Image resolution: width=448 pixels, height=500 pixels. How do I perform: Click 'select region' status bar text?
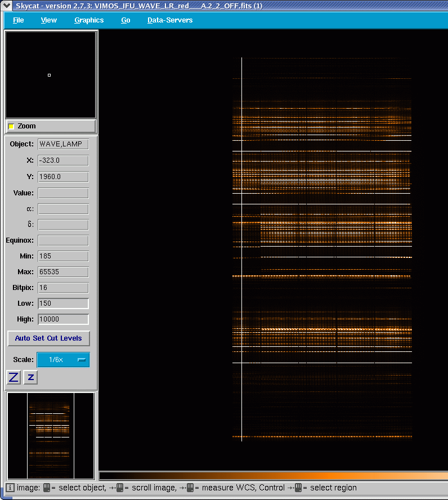[333, 488]
